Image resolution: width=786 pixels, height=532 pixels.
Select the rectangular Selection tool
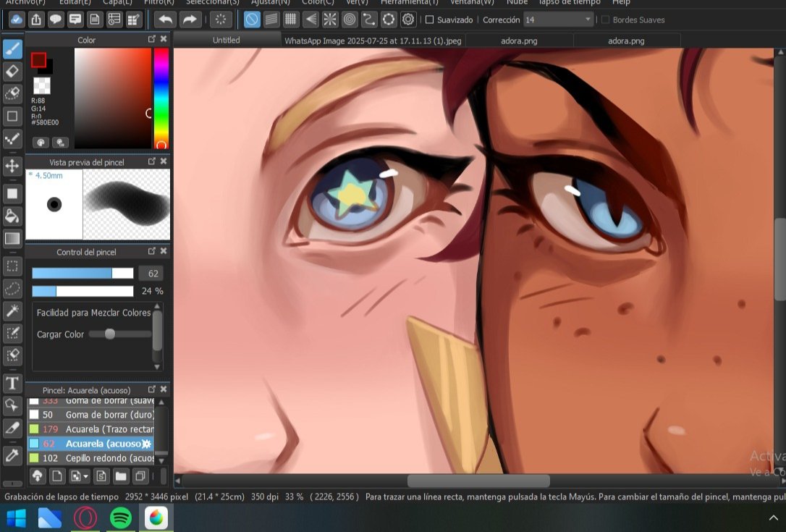12,266
